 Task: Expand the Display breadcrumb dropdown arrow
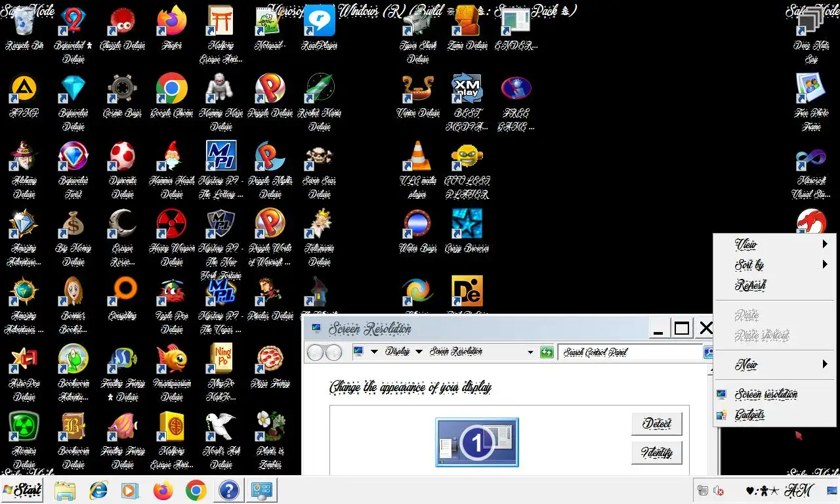click(x=419, y=352)
